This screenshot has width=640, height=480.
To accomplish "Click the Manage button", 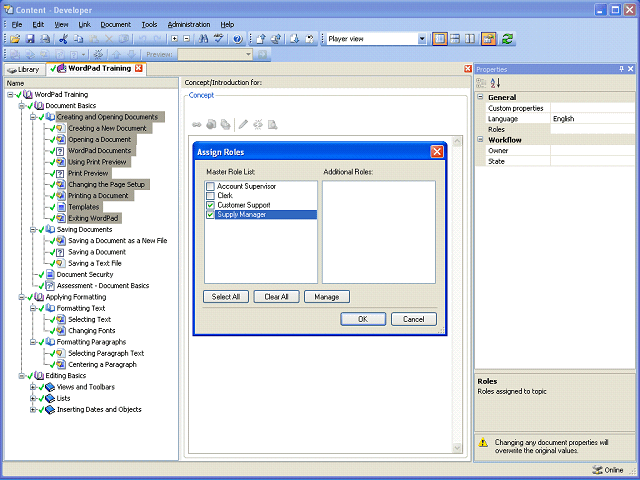I will click(327, 297).
